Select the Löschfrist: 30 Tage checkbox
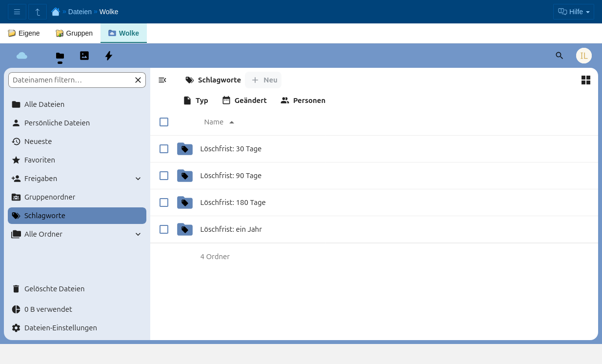Image resolution: width=602 pixels, height=364 pixels. (164, 149)
